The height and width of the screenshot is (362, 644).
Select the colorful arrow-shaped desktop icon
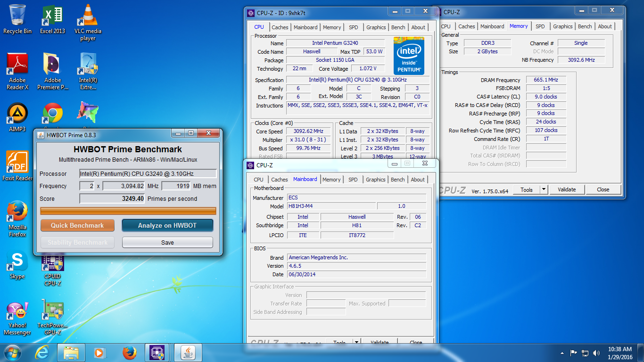pos(87,114)
